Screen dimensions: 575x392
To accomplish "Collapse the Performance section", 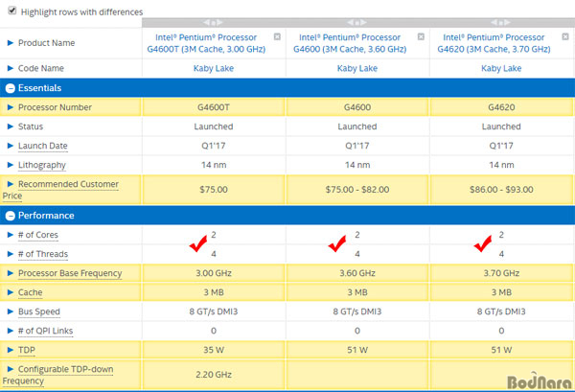I will [11, 216].
